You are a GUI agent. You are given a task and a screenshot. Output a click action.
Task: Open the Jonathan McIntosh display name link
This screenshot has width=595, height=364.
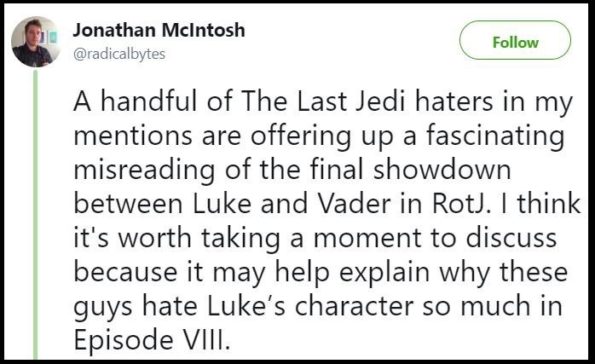tap(159, 30)
